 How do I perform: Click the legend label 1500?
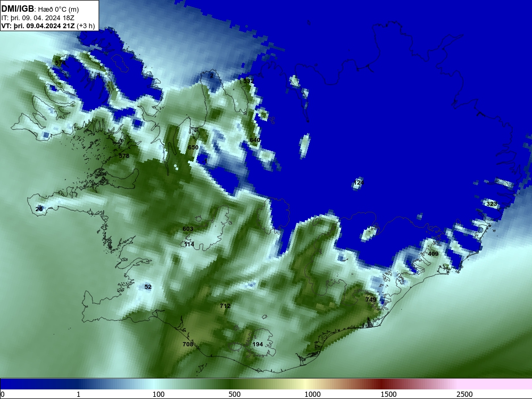tap(388, 394)
